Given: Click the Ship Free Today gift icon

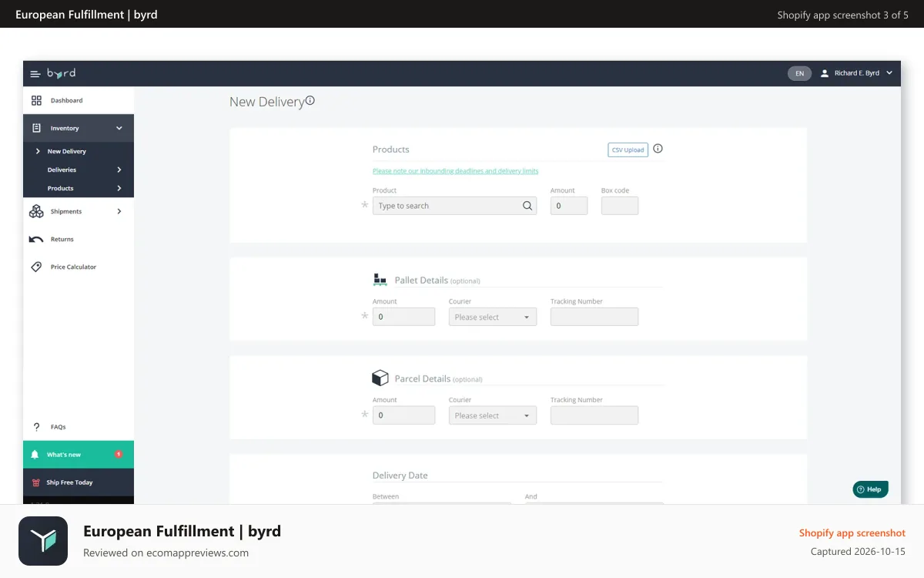Looking at the screenshot, I should (x=35, y=482).
